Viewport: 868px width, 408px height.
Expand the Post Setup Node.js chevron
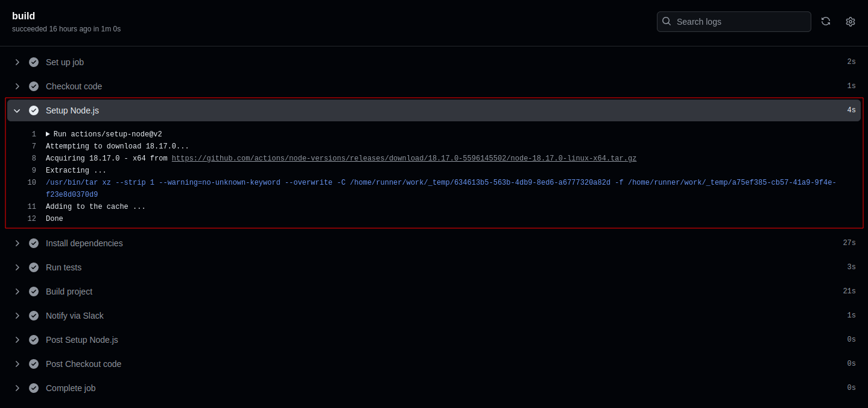[17, 340]
